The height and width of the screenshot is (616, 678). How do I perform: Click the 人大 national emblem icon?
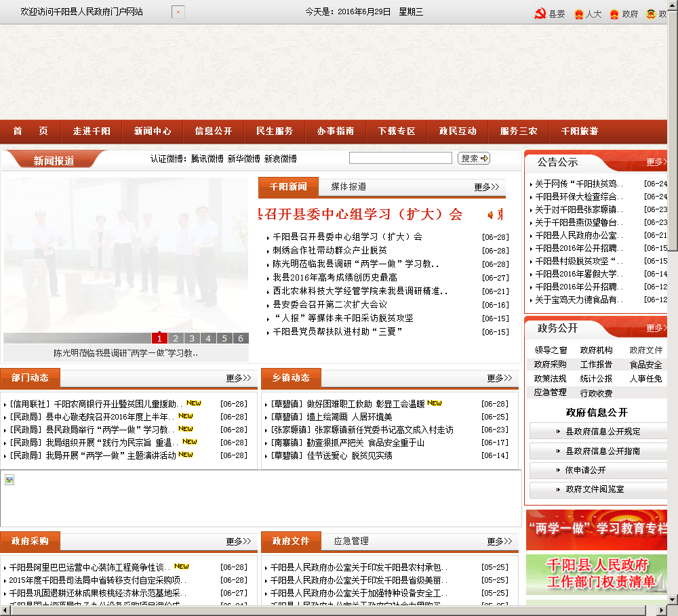[578, 14]
